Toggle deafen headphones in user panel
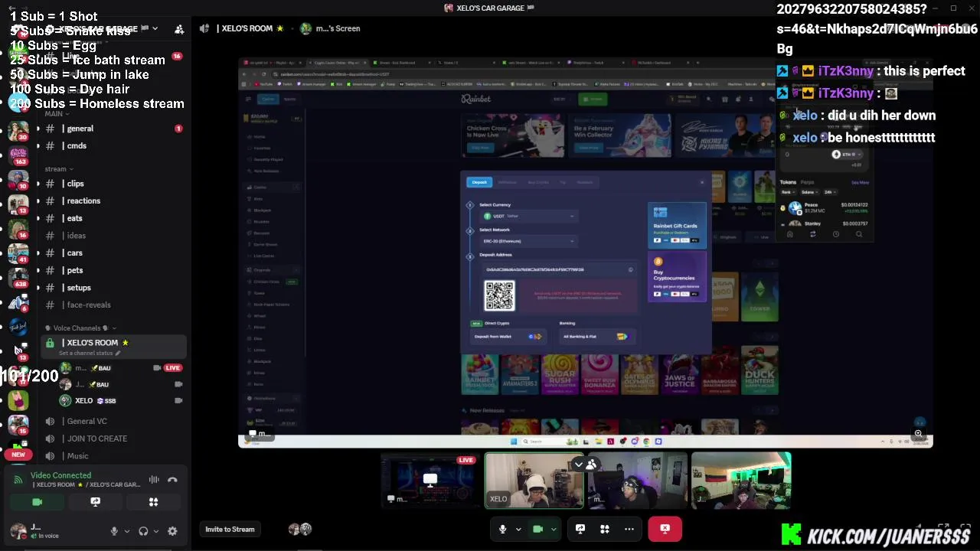Viewport: 980px width, 551px height. 143,531
